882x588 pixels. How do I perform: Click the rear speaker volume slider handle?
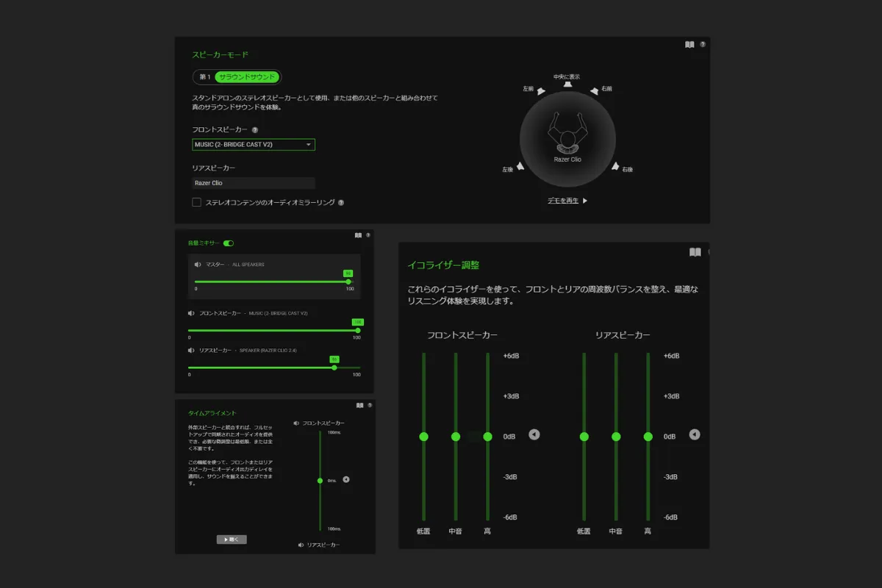tap(334, 367)
